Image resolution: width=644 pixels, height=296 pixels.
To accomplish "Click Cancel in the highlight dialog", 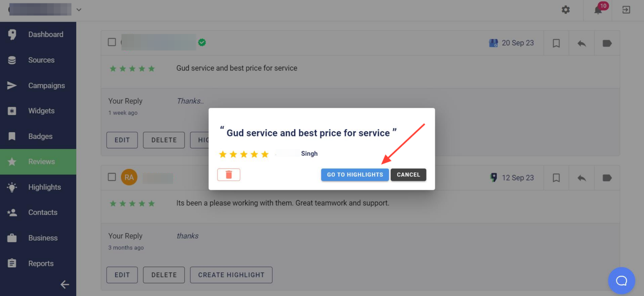I will (408, 175).
